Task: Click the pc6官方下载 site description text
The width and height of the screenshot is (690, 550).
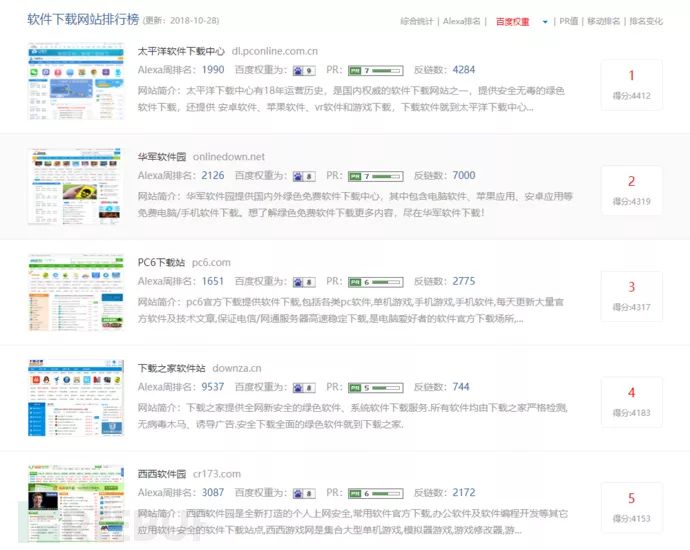Action: pyautogui.click(x=351, y=310)
